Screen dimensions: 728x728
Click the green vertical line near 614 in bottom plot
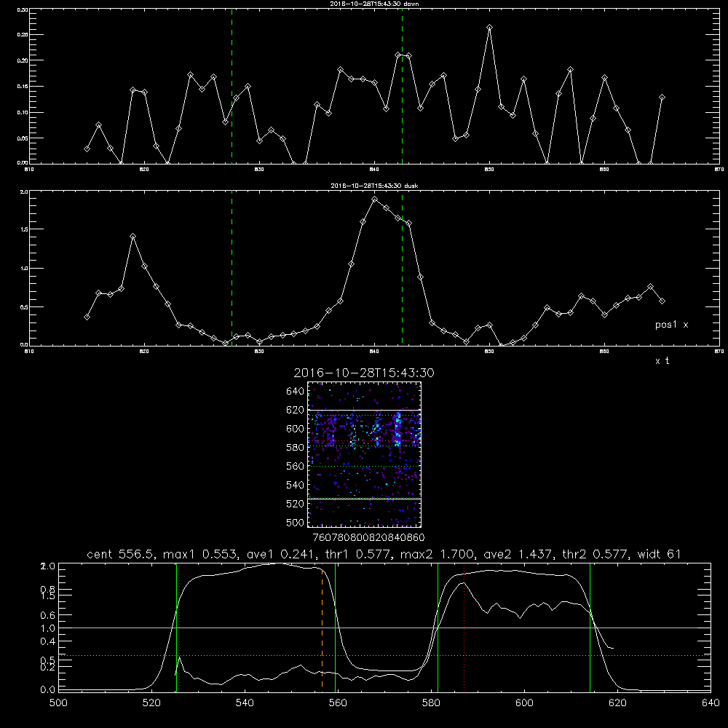click(x=590, y=628)
